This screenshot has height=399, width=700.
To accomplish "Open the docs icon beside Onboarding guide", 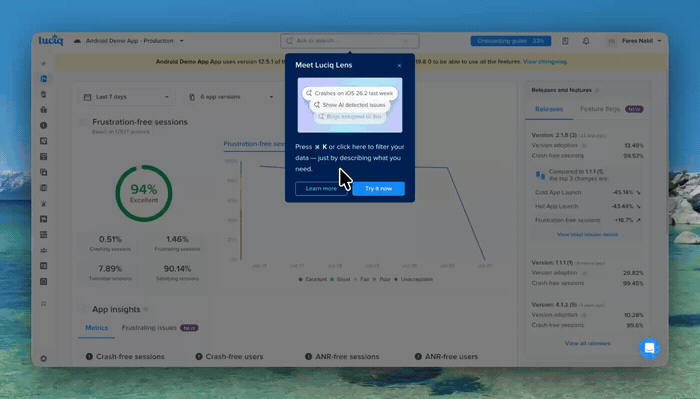I will [565, 41].
